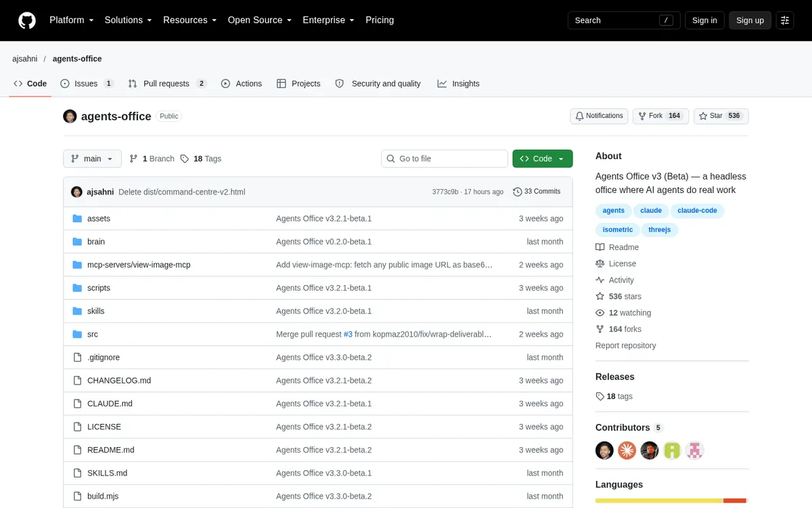Open the main branch dropdown

[x=93, y=158]
